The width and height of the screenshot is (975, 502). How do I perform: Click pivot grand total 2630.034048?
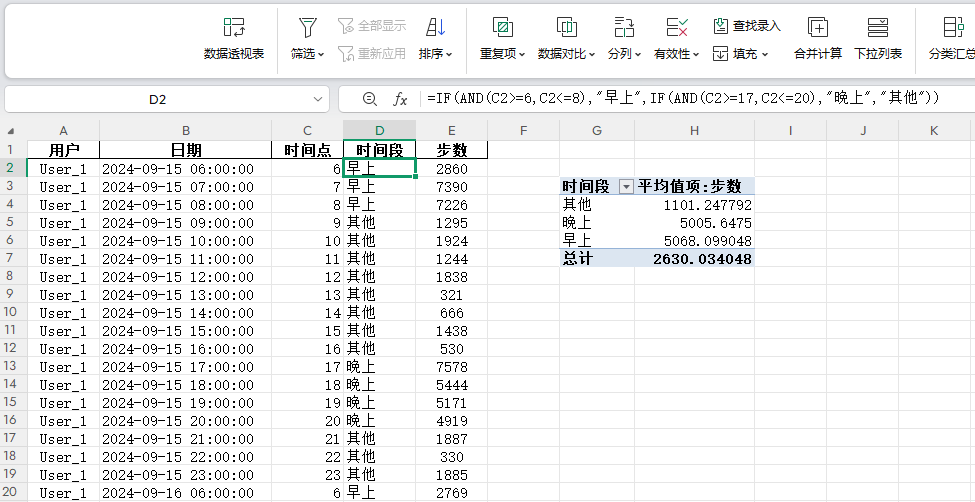pyautogui.click(x=695, y=259)
